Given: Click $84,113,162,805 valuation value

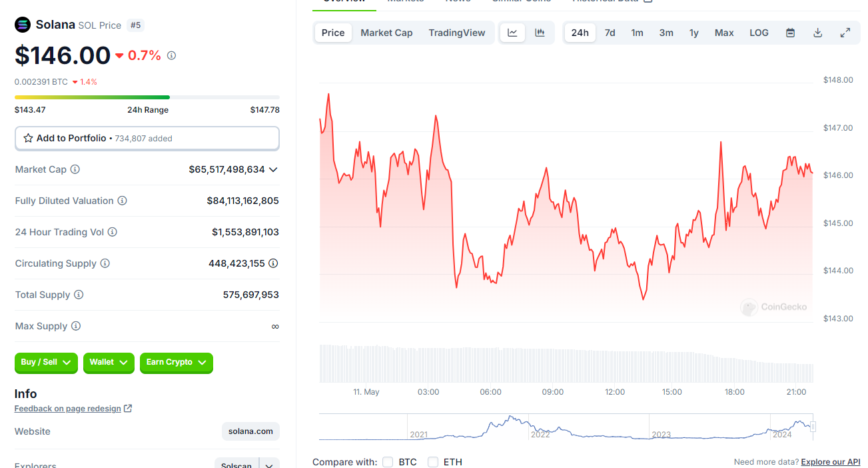Looking at the screenshot, I should tap(243, 201).
